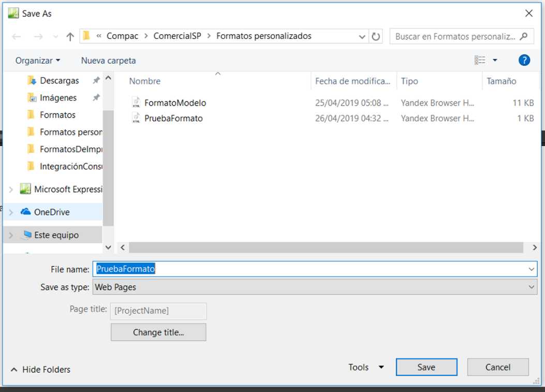Click the back navigation arrow
This screenshot has height=392, width=545.
pos(16,36)
